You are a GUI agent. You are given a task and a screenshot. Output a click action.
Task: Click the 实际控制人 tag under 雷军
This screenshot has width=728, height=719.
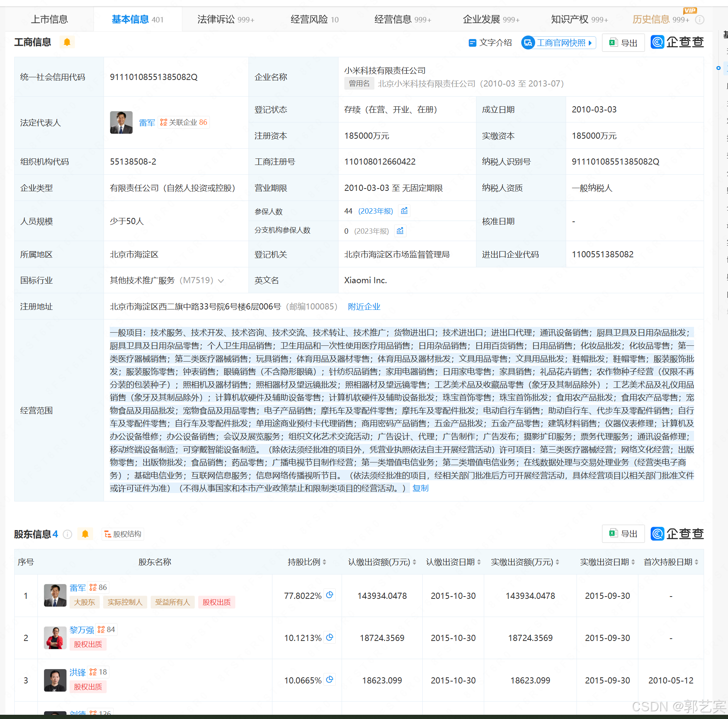click(125, 602)
